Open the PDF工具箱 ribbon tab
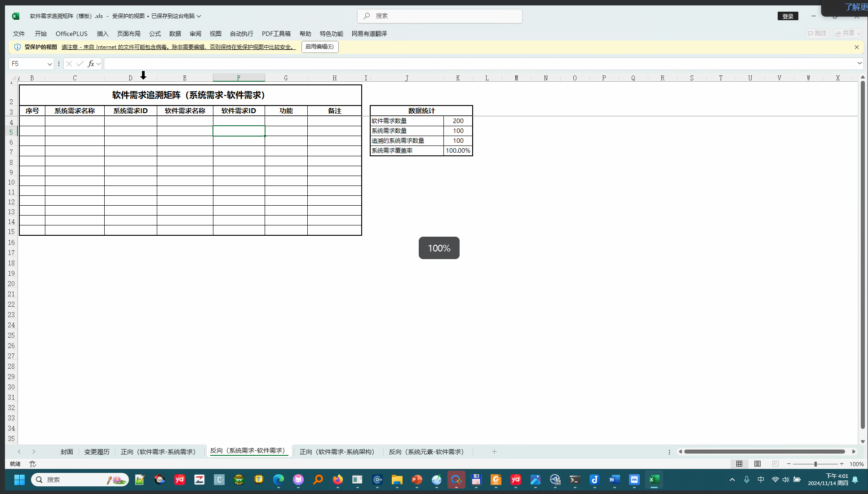Screen dimensions: 868x494 [276, 34]
